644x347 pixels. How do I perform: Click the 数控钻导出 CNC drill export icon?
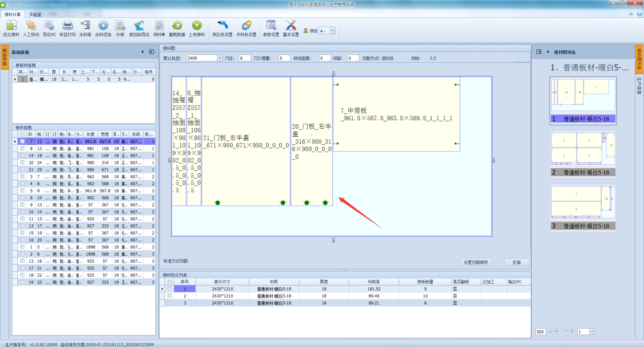139,28
